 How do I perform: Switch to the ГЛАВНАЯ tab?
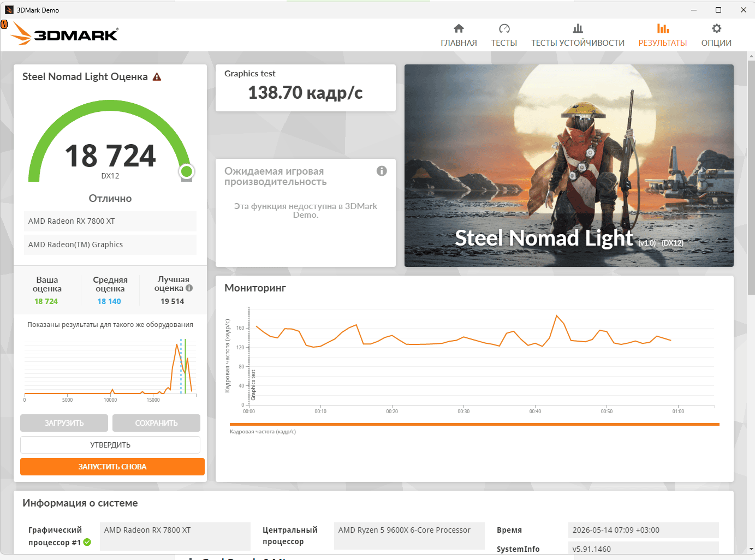459,43
